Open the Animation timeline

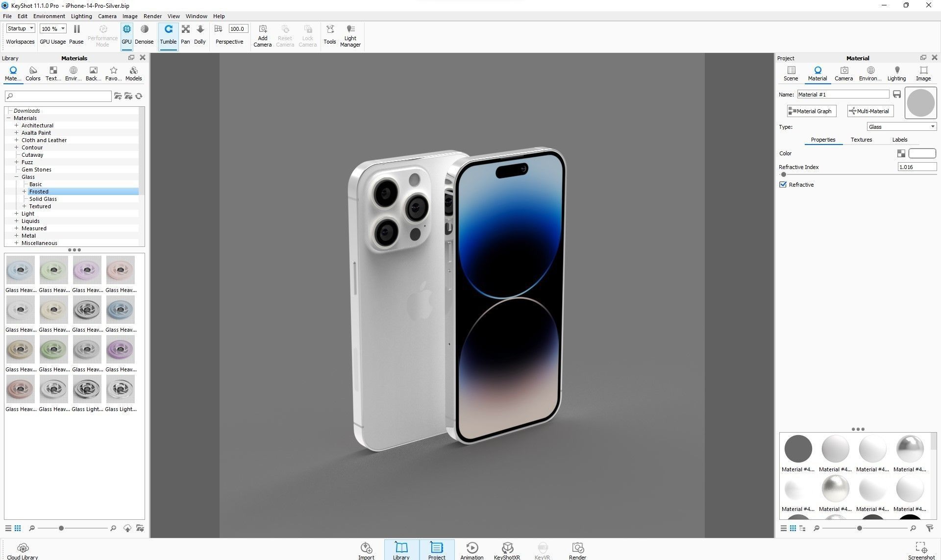click(472, 550)
